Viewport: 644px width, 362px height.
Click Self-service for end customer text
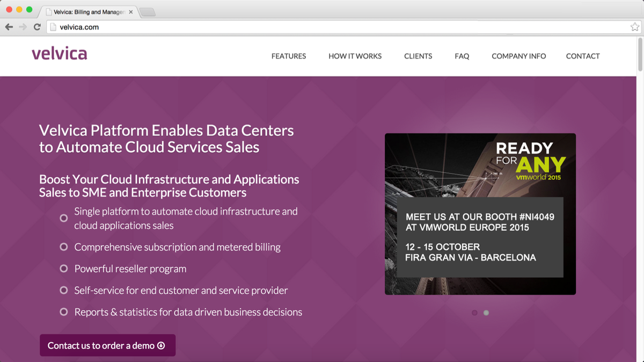(x=181, y=290)
